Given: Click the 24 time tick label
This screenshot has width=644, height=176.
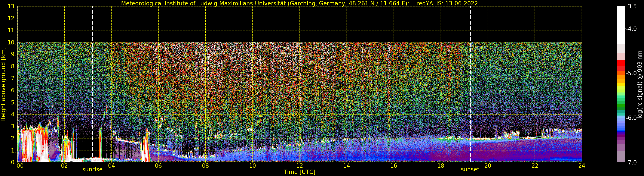Looking at the screenshot, I should coord(582,166).
